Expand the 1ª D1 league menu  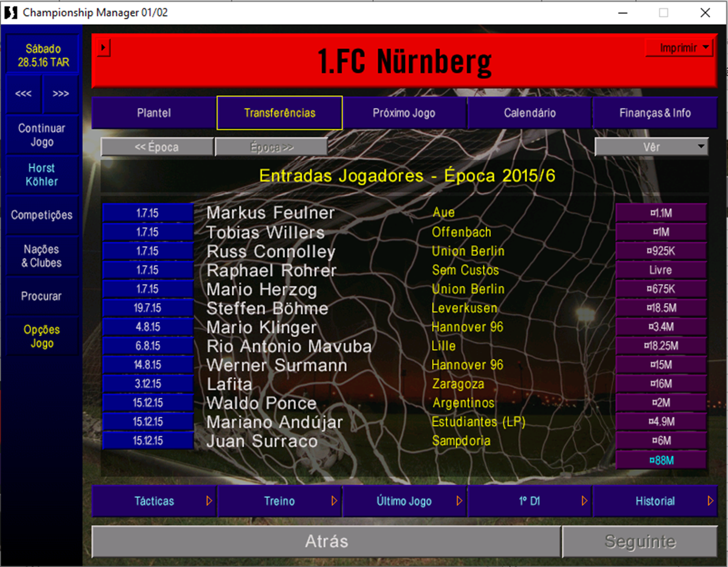coord(530,501)
